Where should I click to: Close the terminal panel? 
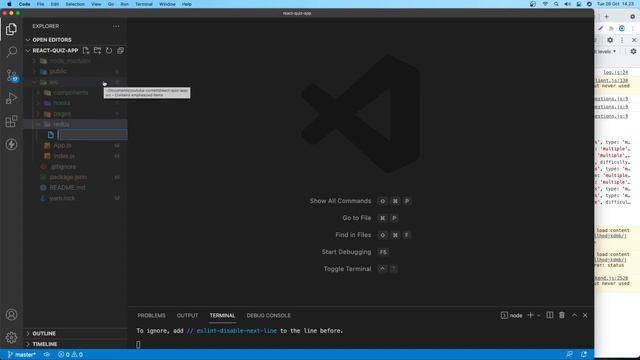[x=585, y=315]
